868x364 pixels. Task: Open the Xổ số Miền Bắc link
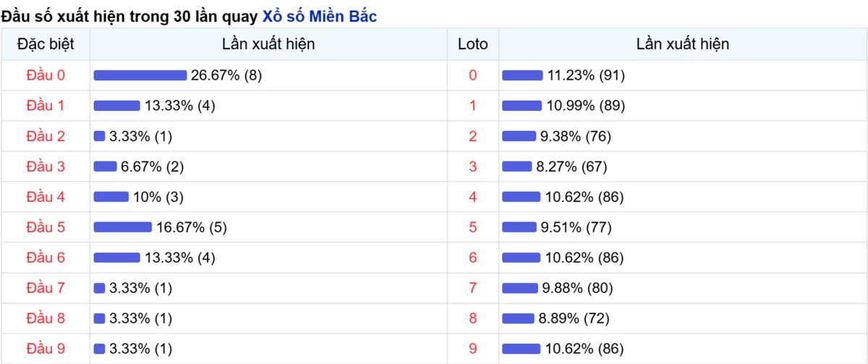[319, 16]
